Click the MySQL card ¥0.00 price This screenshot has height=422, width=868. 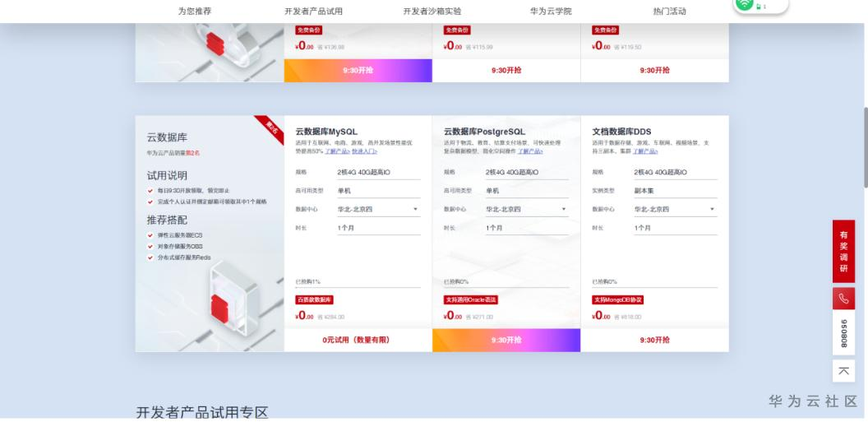point(304,316)
